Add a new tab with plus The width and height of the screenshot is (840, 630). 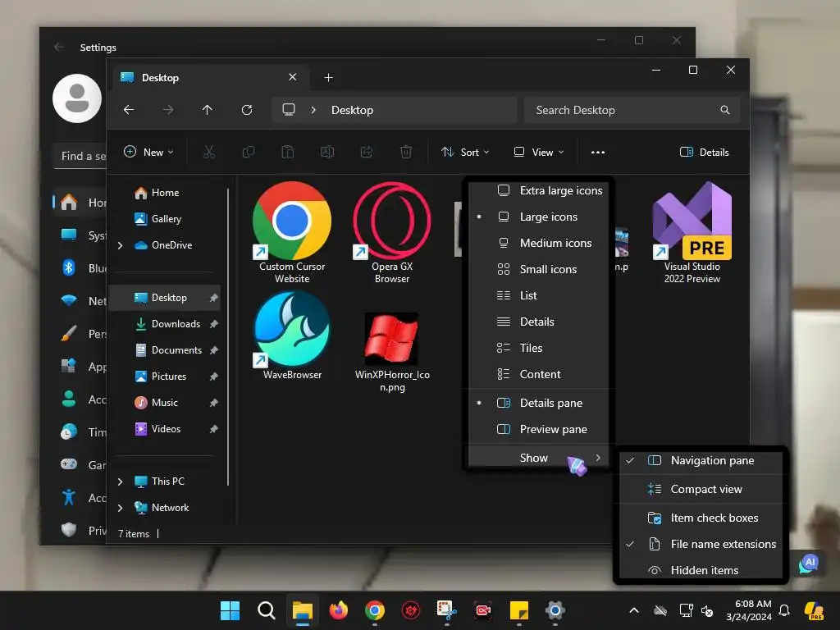[328, 78]
